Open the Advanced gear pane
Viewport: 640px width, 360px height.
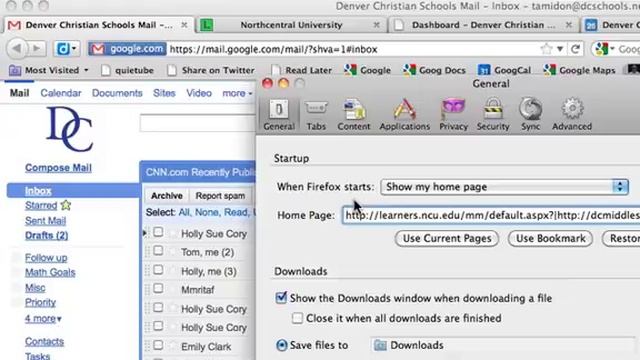pos(572,115)
